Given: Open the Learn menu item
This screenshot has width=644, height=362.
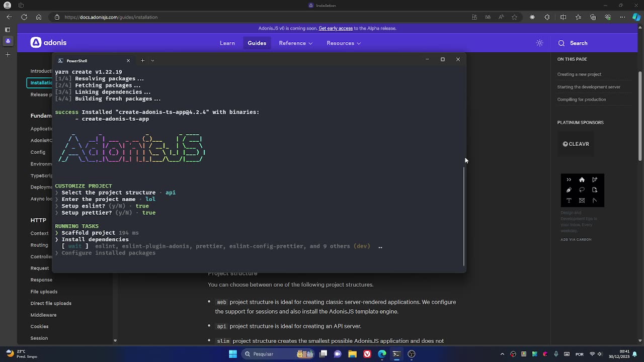Looking at the screenshot, I should point(227,43).
